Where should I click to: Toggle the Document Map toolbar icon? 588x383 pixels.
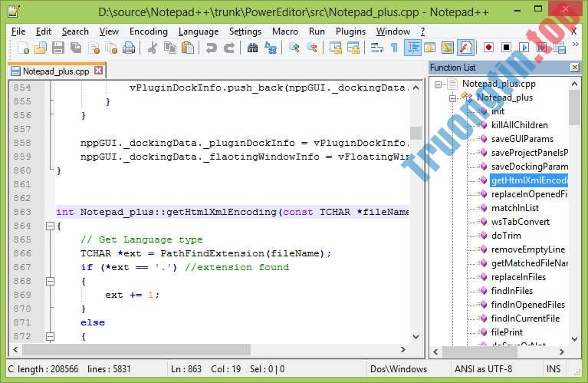(x=448, y=48)
